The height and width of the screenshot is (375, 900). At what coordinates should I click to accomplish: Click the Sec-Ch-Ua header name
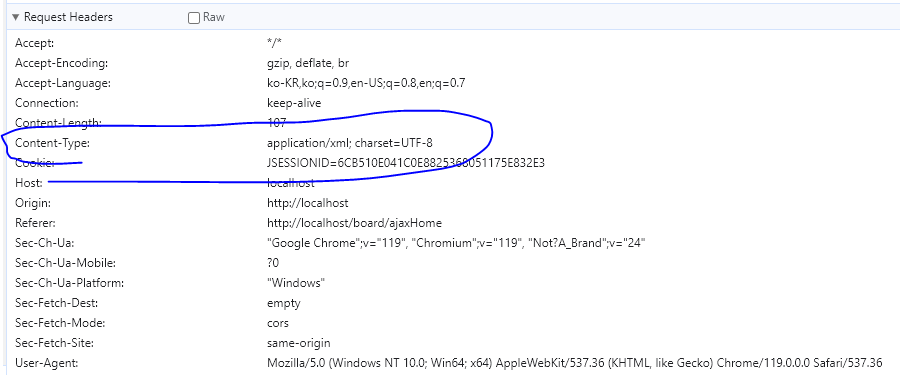tap(44, 243)
